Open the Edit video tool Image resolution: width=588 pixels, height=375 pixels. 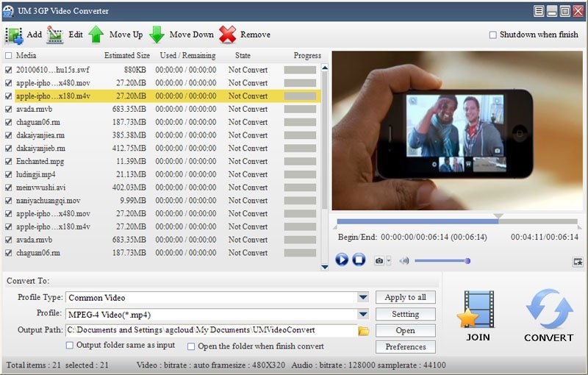click(55, 35)
